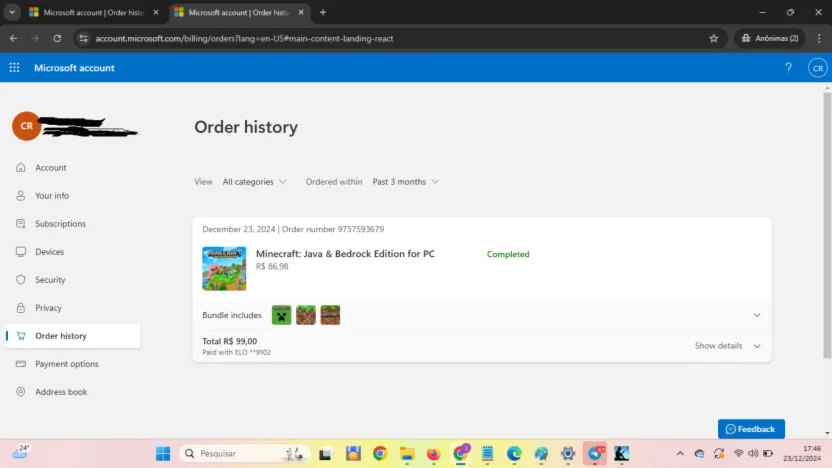Image resolution: width=832 pixels, height=468 pixels.
Task: Reload the current page
Action: point(57,38)
